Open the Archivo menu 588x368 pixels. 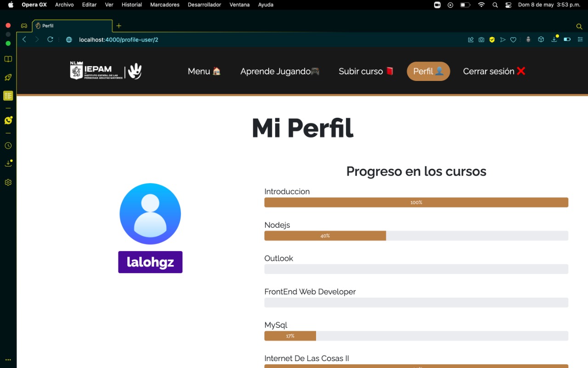pos(64,5)
